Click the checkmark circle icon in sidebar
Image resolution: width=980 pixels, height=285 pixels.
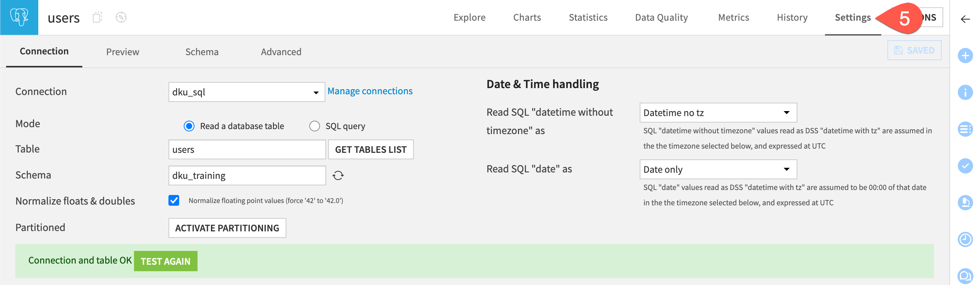tap(965, 166)
